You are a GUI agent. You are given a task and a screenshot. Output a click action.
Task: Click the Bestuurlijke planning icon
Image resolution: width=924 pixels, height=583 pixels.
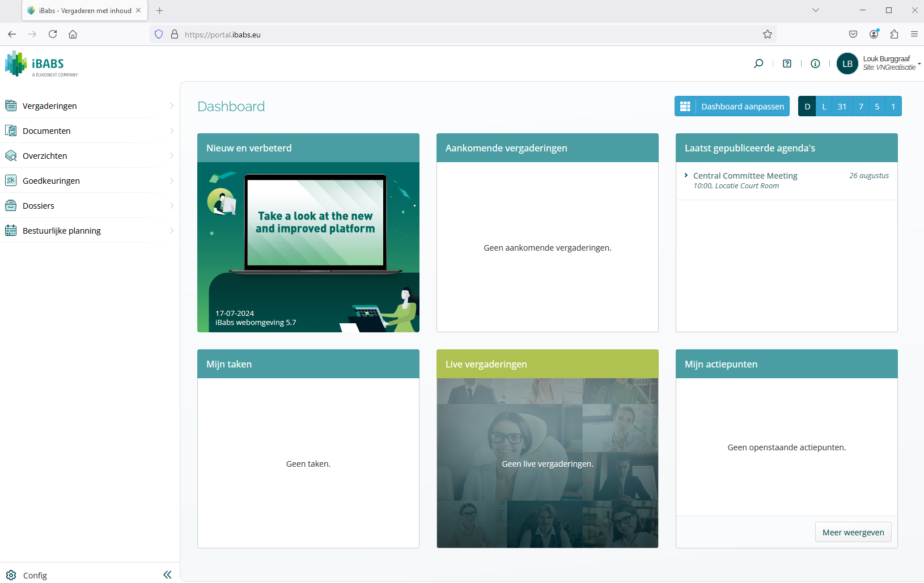pos(11,230)
